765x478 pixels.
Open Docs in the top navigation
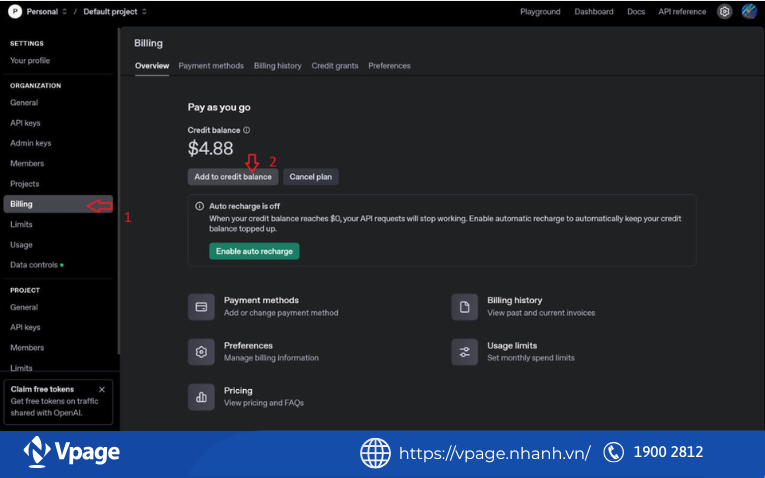point(636,12)
